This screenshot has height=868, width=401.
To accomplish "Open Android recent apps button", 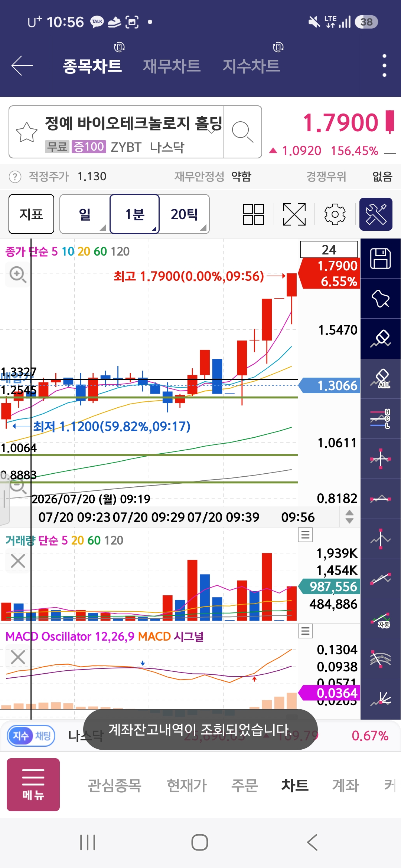I will click(88, 842).
